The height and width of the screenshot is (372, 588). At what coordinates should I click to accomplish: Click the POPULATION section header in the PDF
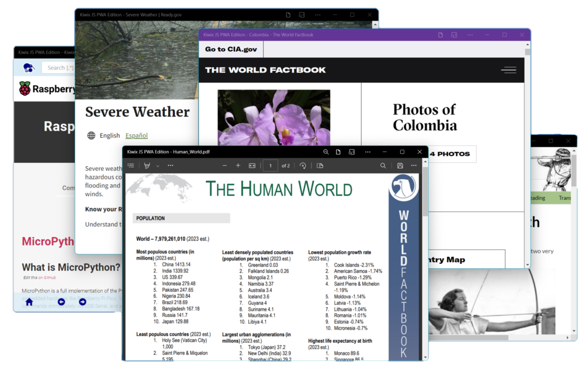181,218
